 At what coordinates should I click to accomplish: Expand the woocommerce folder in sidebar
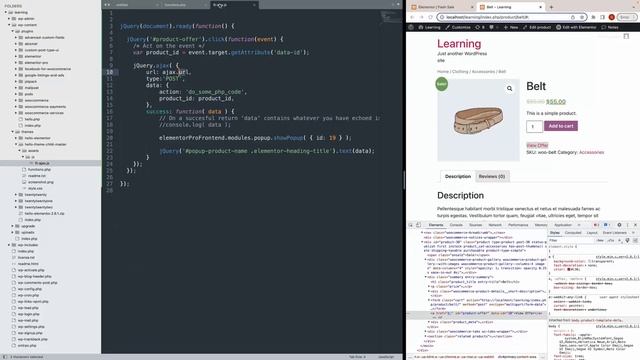16,100
